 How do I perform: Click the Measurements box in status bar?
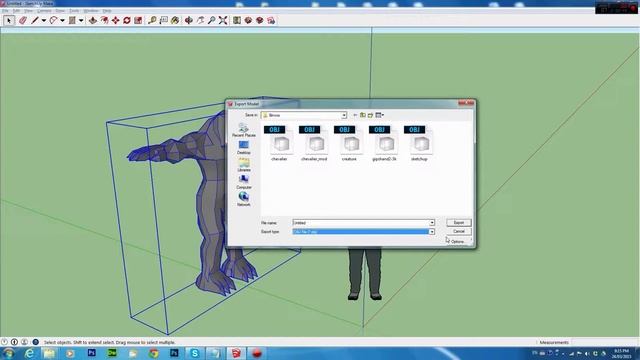605,342
